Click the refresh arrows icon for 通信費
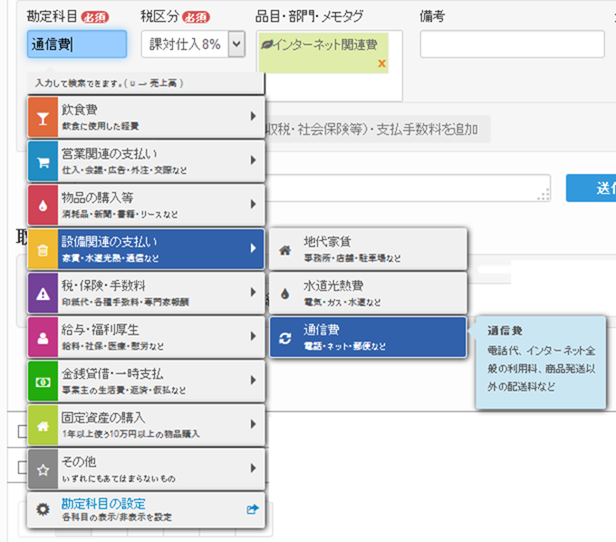Viewport: 616px width, 542px height. (x=285, y=338)
